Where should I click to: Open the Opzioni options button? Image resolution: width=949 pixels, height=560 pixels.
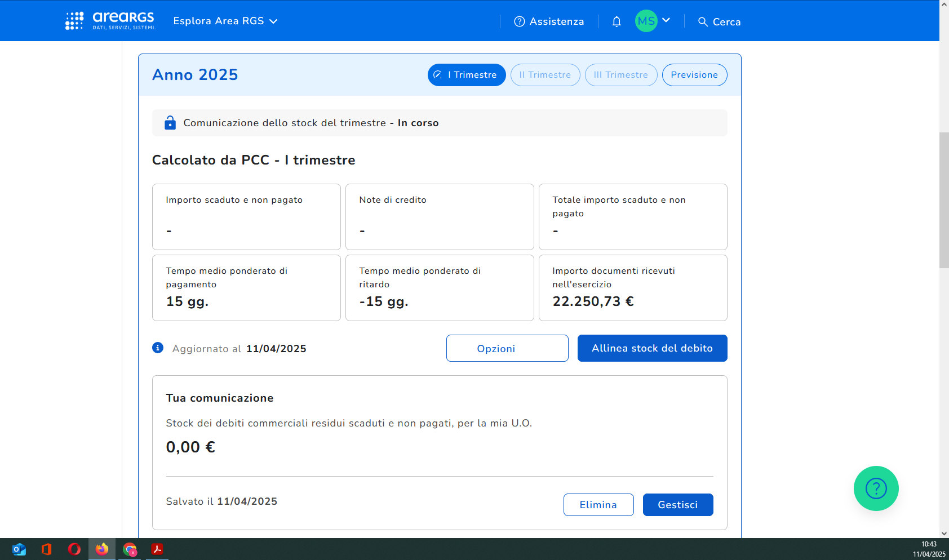(507, 348)
